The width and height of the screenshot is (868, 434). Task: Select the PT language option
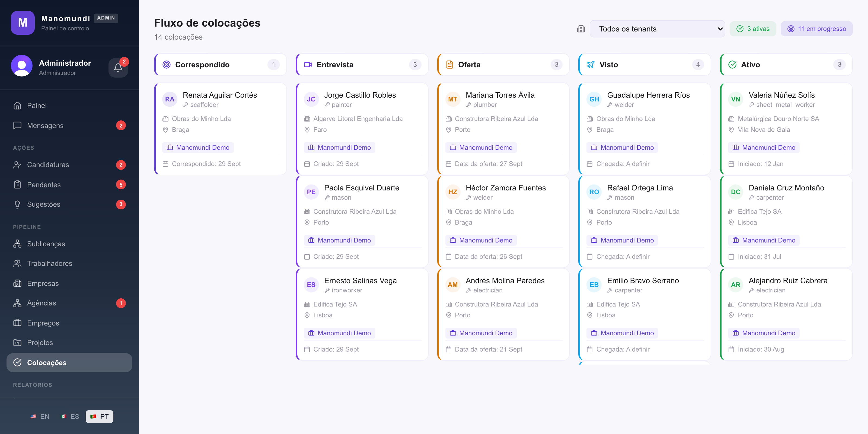(x=99, y=417)
